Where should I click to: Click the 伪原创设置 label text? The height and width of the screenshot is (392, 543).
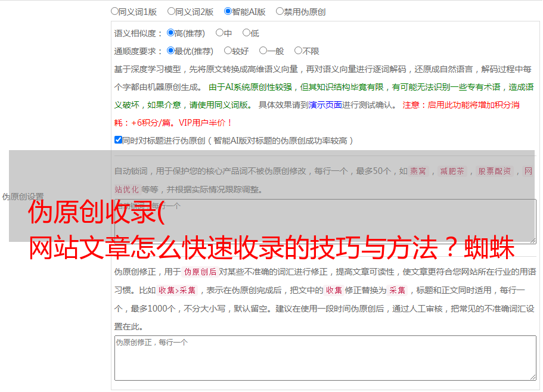click(23, 197)
